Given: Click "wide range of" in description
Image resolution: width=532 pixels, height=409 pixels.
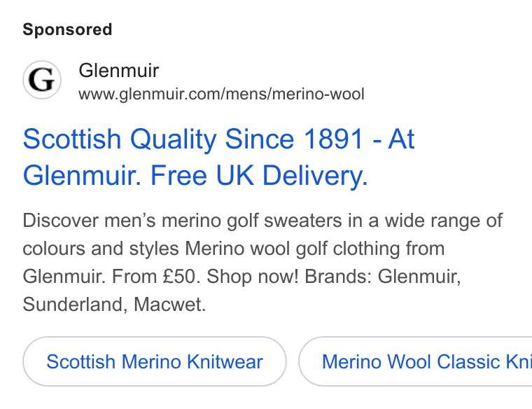Looking at the screenshot, I should coord(443,221).
